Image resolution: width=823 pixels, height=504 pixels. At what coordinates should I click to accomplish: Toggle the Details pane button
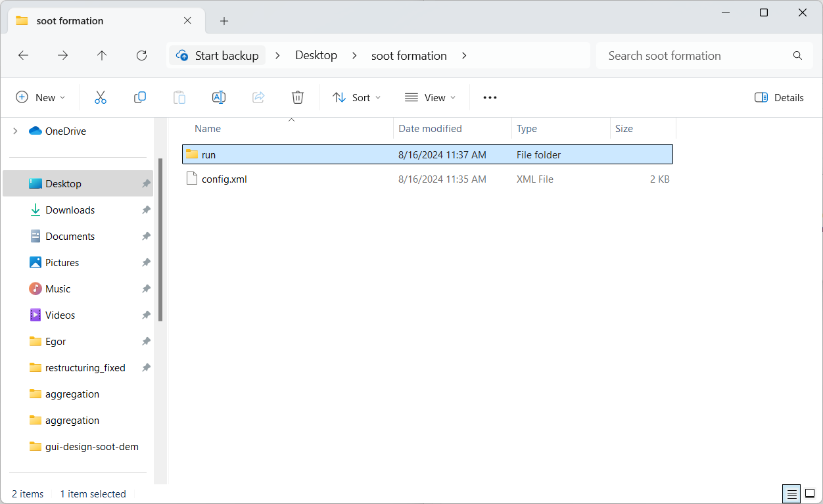780,97
